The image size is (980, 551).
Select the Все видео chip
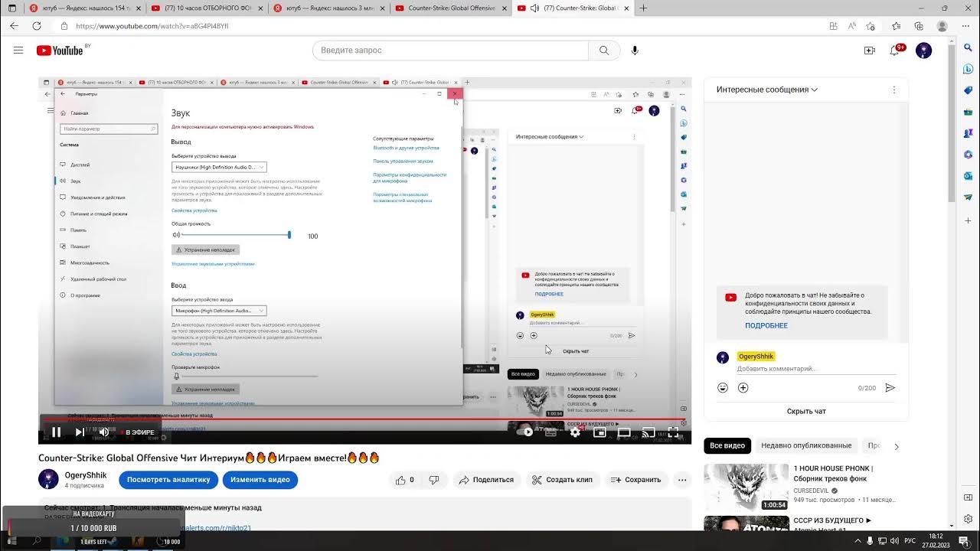(x=727, y=445)
